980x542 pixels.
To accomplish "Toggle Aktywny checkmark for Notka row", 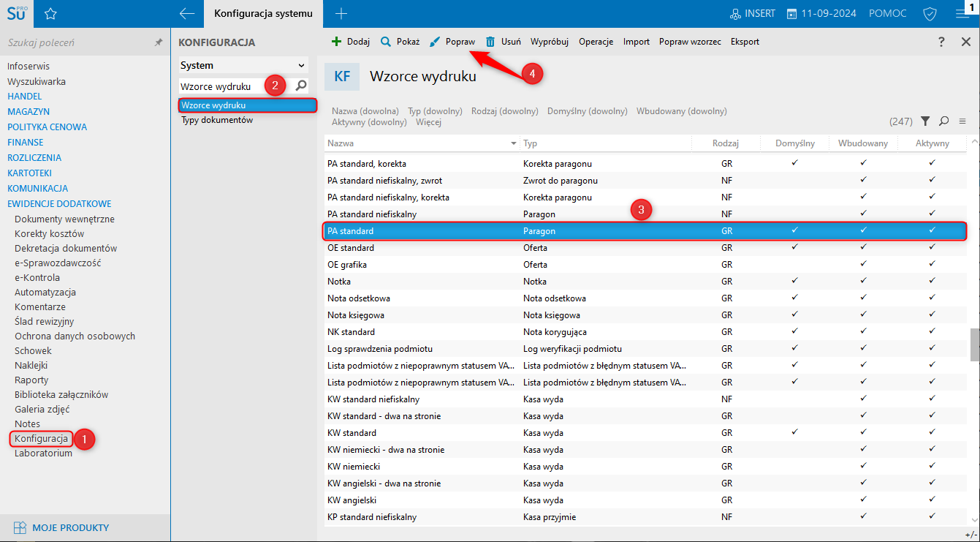I will point(932,281).
